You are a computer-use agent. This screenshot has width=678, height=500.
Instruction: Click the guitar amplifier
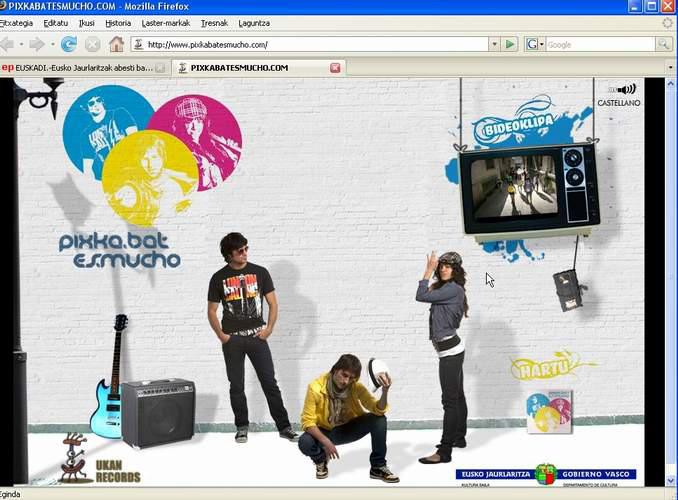pos(158,413)
